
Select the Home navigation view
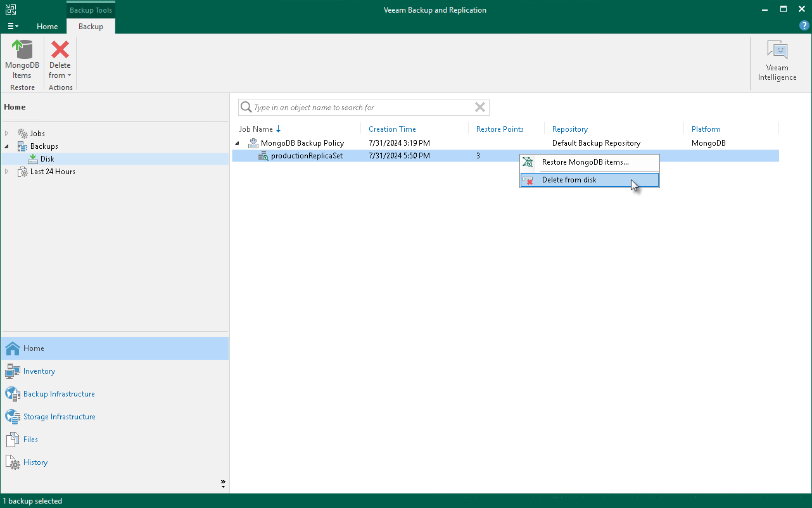(x=115, y=348)
